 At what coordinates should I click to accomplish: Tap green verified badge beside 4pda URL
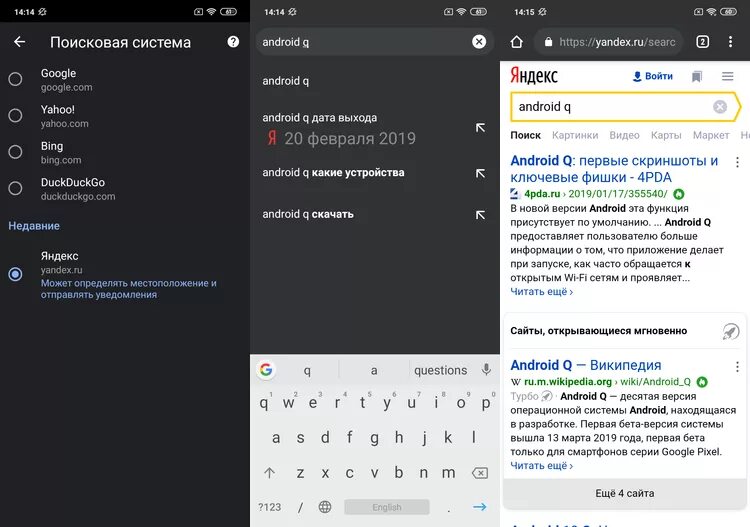(679, 194)
